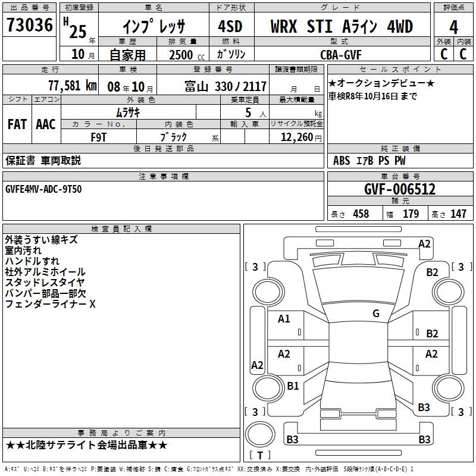Click 車検R8年10月16日 まで line
This screenshot has height=476, width=476.
[x=373, y=96]
